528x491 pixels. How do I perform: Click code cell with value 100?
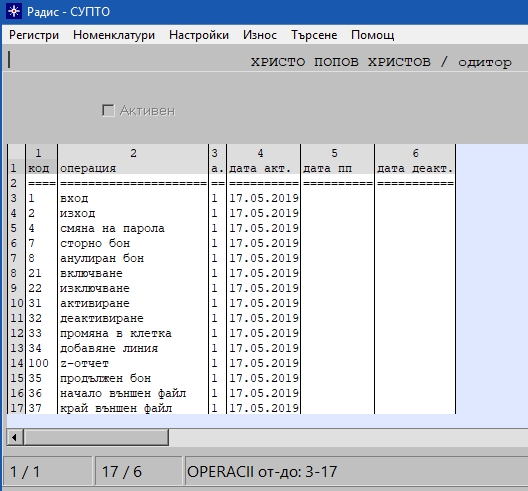41,363
